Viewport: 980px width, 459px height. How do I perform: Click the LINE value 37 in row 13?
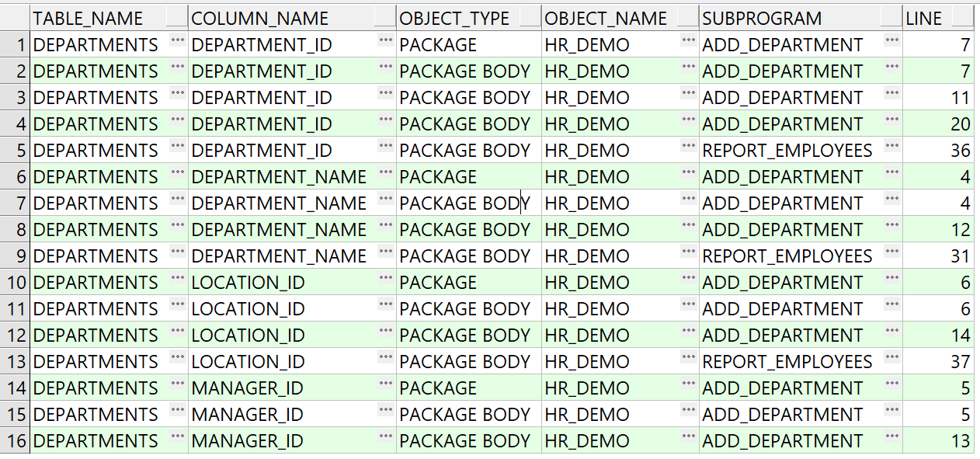[x=961, y=362]
